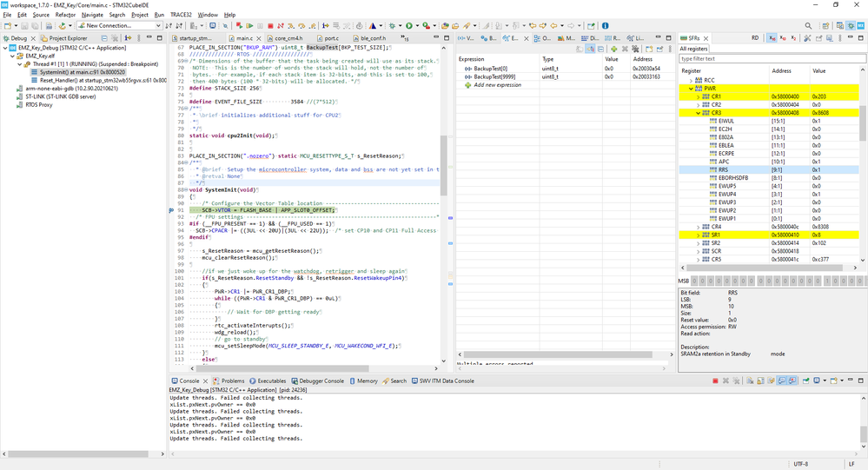
Task: Click the BackupTest[9999] expression row
Action: [x=565, y=77]
